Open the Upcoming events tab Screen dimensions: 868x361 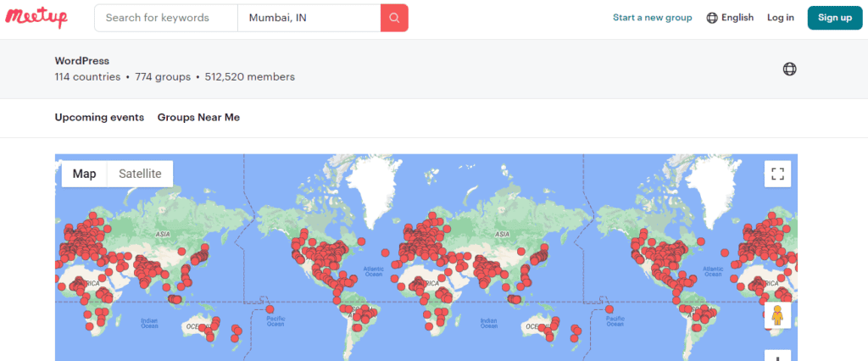(x=99, y=118)
